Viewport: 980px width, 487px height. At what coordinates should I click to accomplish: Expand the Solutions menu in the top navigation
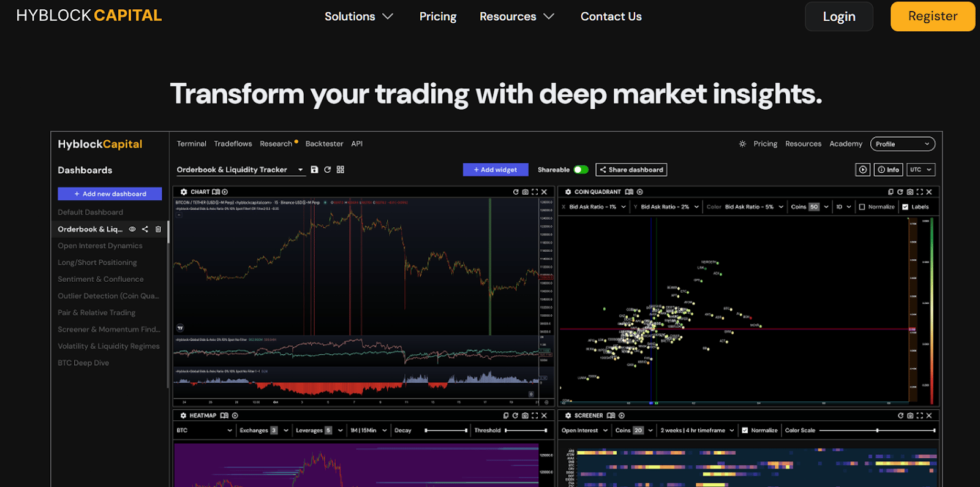tap(359, 17)
